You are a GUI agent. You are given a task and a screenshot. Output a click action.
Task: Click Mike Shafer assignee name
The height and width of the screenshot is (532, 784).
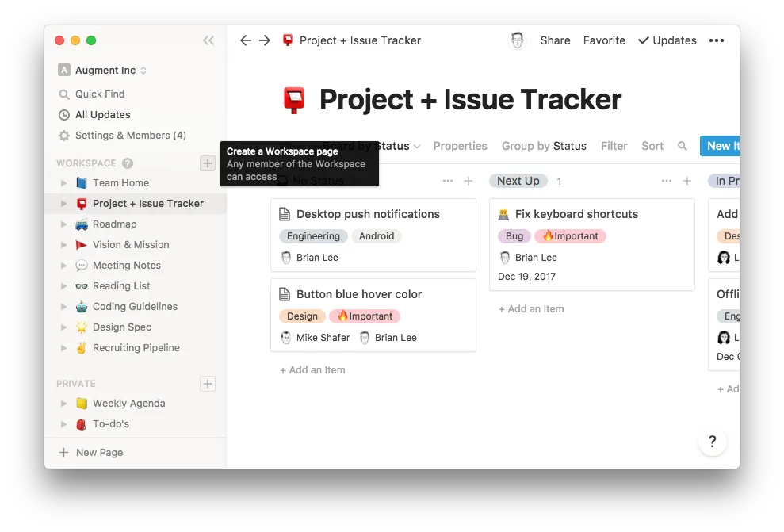tap(323, 338)
